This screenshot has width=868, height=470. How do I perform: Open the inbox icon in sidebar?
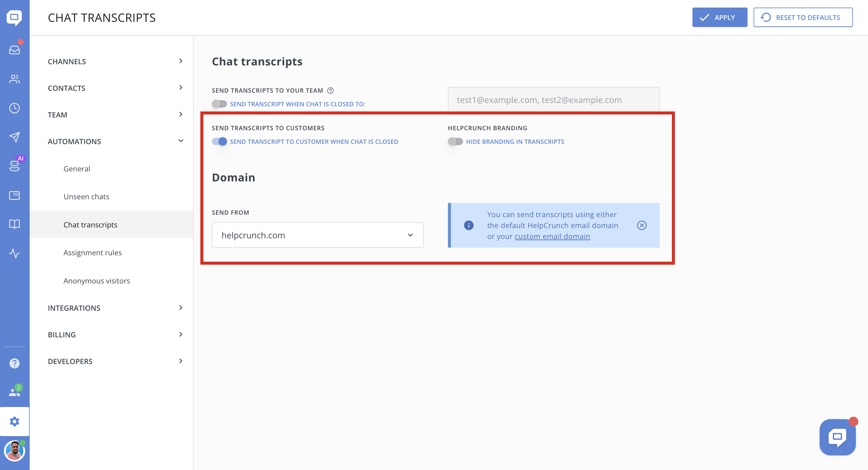(15, 50)
